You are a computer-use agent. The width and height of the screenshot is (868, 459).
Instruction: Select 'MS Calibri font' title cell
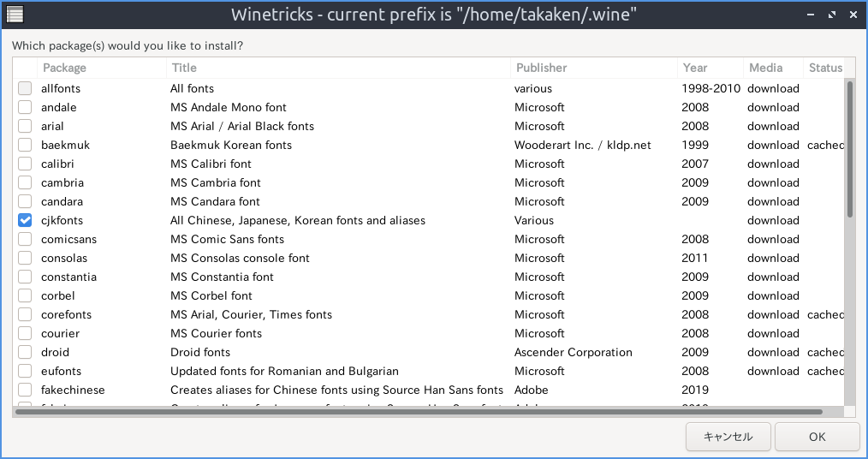(x=211, y=164)
